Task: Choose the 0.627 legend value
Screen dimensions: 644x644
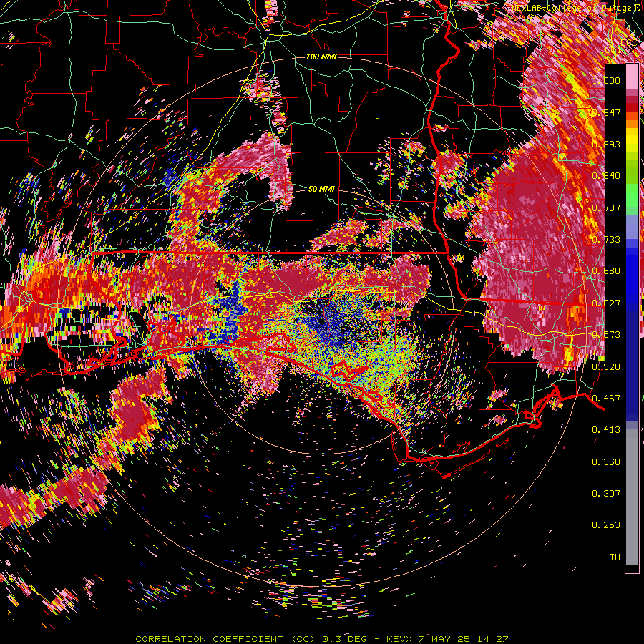Action: [x=606, y=303]
